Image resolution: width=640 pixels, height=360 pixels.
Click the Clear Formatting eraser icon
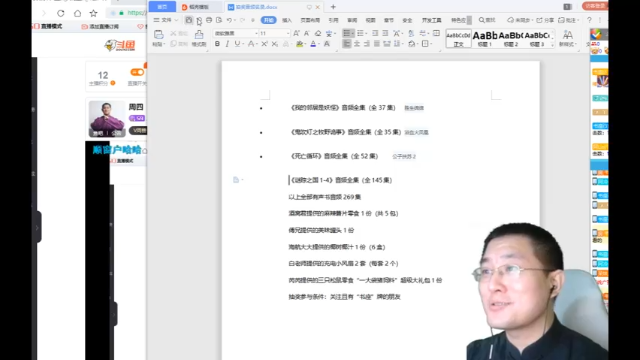tap(318, 33)
